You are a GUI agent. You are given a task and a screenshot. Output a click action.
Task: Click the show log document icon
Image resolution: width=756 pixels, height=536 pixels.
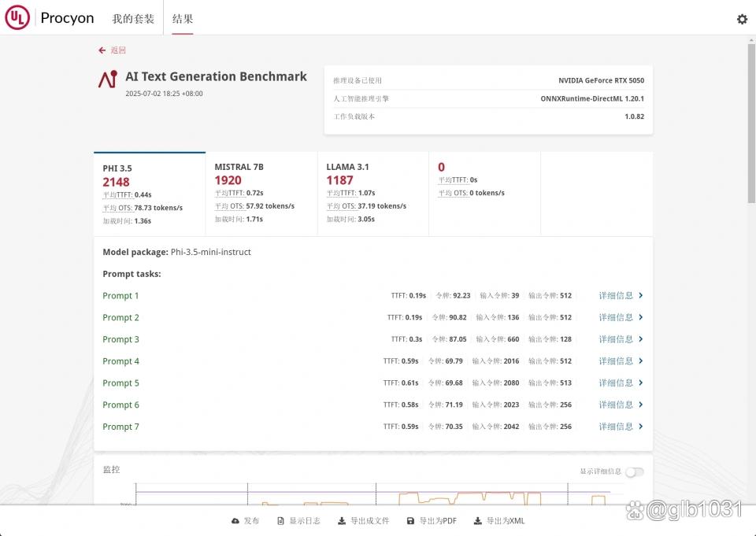pos(280,521)
